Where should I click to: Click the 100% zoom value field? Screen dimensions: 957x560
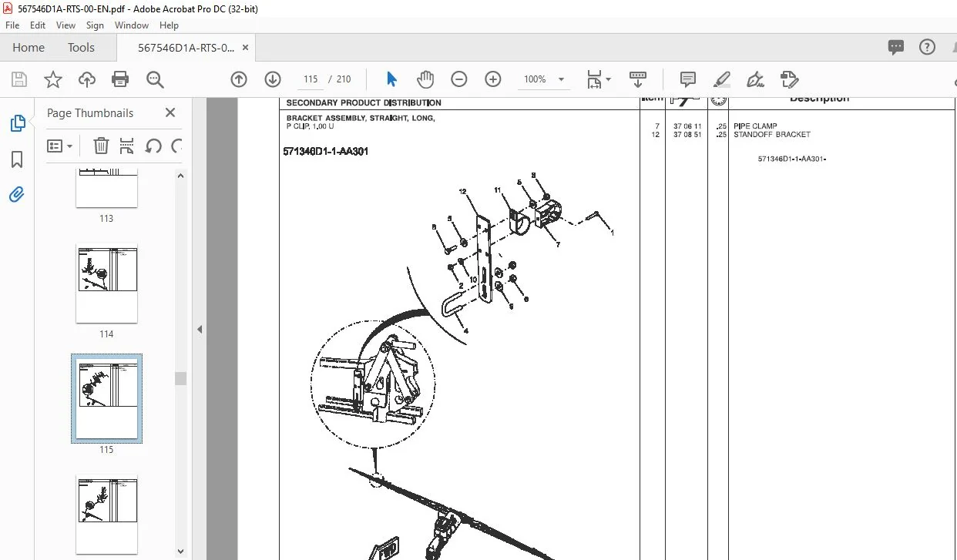point(535,79)
